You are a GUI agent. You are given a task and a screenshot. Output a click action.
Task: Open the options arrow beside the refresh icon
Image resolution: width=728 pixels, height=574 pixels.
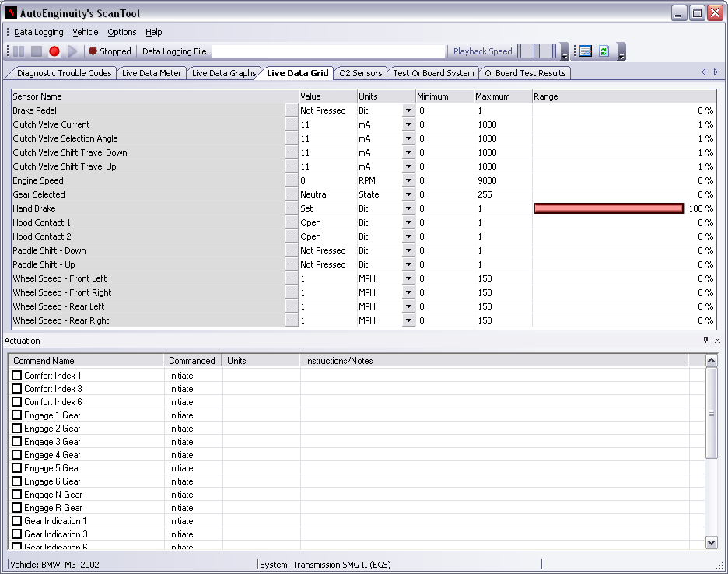[621, 51]
